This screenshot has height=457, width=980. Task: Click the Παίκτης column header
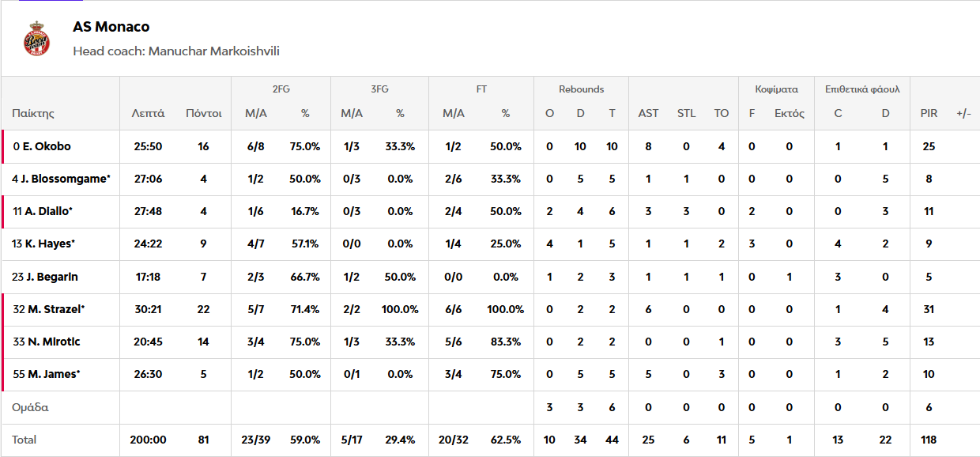click(33, 113)
